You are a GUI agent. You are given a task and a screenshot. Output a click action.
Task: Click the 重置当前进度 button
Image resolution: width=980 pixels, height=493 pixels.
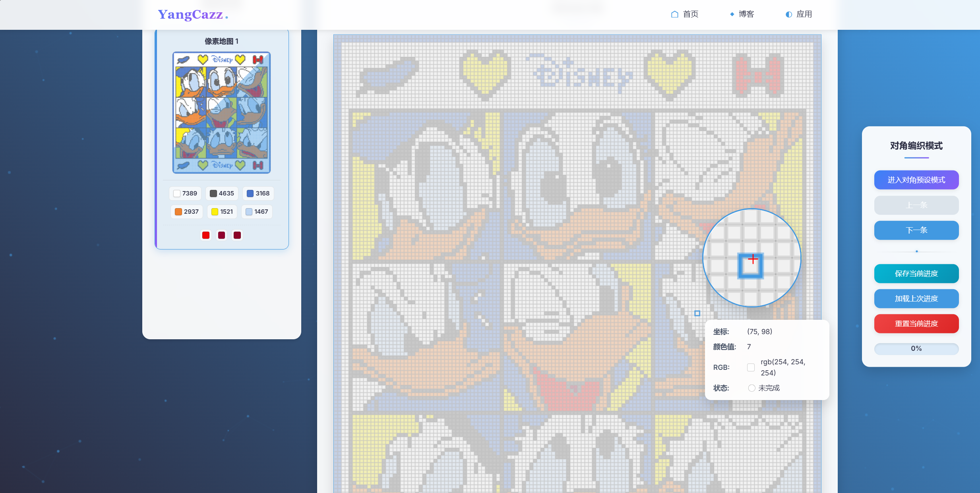[916, 323]
